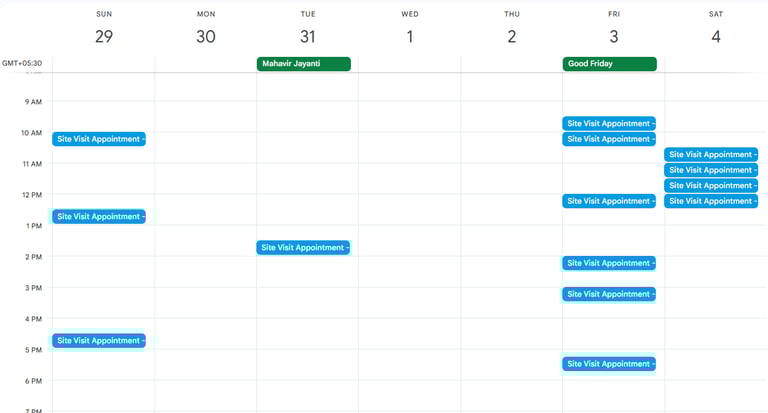Open Sunday's 12:30 PM Site Visit Appointment
This screenshot has width=768, height=413.
click(x=99, y=217)
